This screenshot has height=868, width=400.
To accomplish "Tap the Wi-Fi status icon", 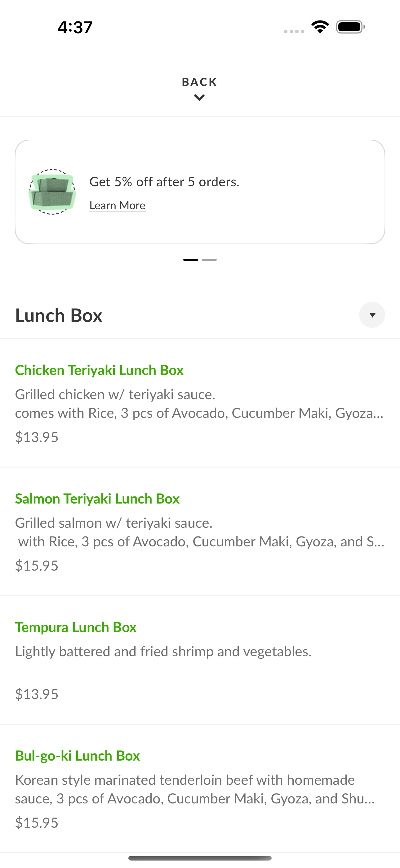I will point(320,27).
